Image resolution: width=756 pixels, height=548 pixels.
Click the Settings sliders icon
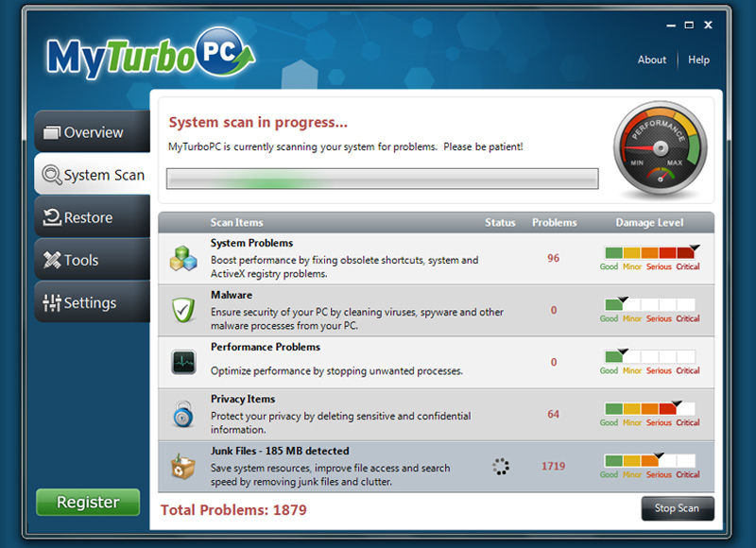52,302
